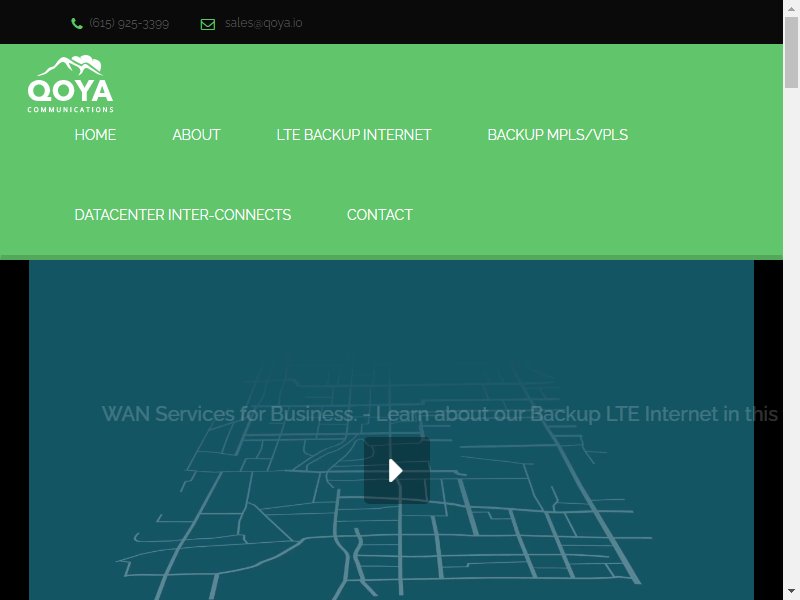
Task: Call the (615) 925-3399 phone number
Action: click(129, 23)
